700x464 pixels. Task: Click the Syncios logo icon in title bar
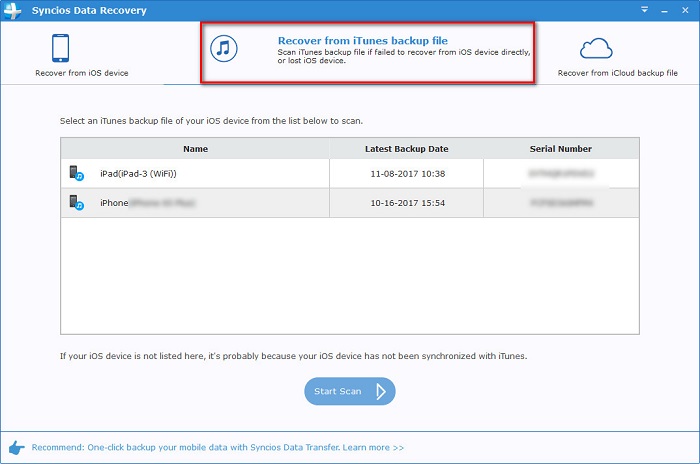[x=12, y=10]
